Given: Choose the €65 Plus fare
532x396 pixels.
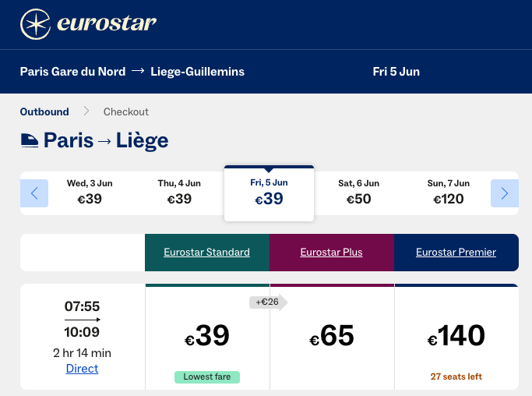Looking at the screenshot, I should pyautogui.click(x=332, y=336).
